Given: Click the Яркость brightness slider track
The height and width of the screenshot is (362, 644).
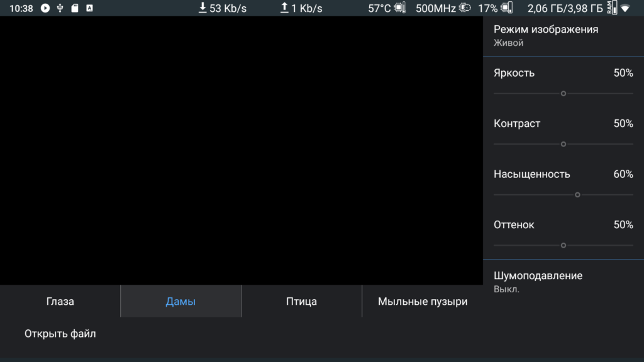Looking at the screenshot, I should click(x=528, y=94).
